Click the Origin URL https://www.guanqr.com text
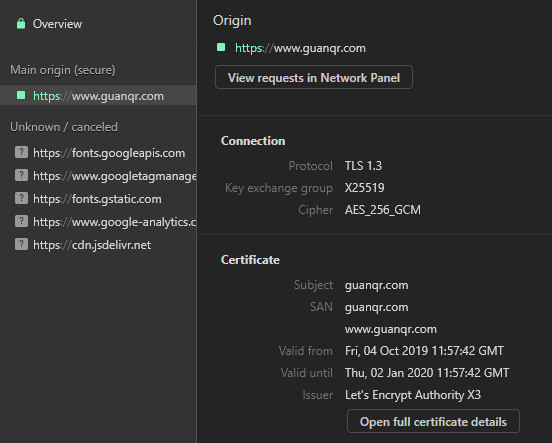This screenshot has height=443, width=552. 300,48
